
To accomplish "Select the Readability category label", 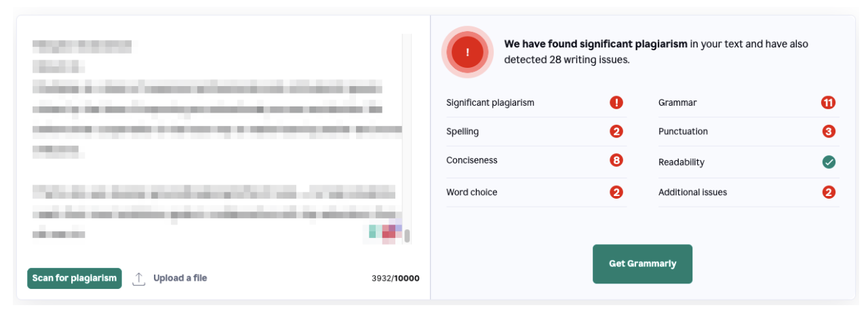I will point(682,163).
